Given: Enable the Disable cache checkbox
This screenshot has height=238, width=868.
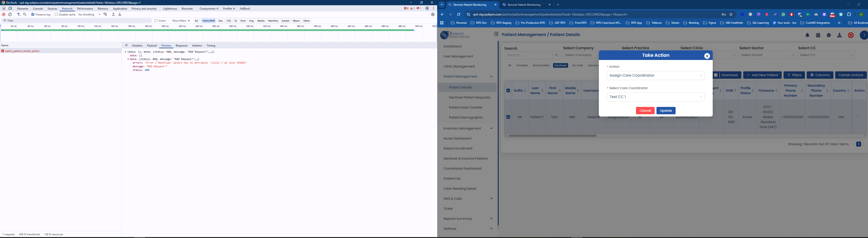Looking at the screenshot, I should click(x=56, y=15).
